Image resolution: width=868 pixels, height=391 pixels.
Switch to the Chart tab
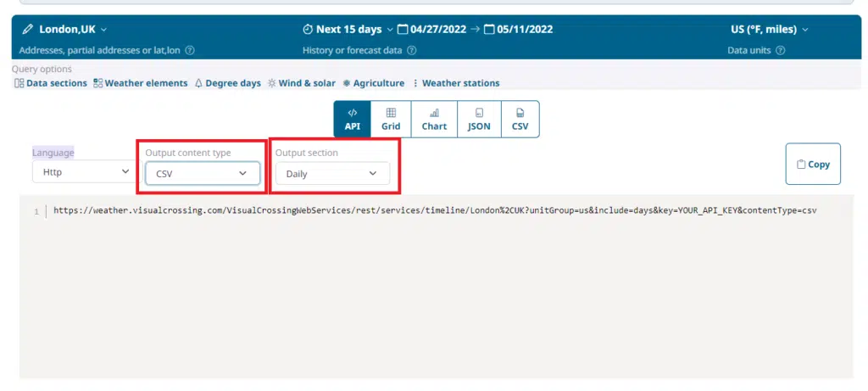pos(434,119)
